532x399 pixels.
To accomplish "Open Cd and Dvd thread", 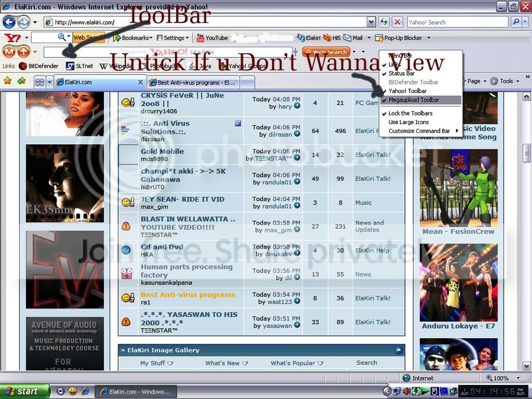I will [x=162, y=247].
